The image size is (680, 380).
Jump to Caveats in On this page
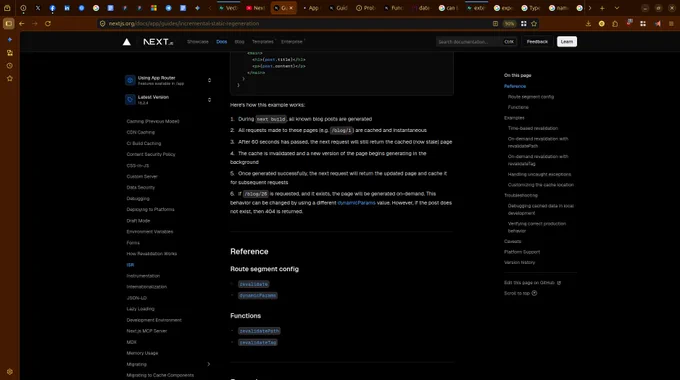[513, 241]
